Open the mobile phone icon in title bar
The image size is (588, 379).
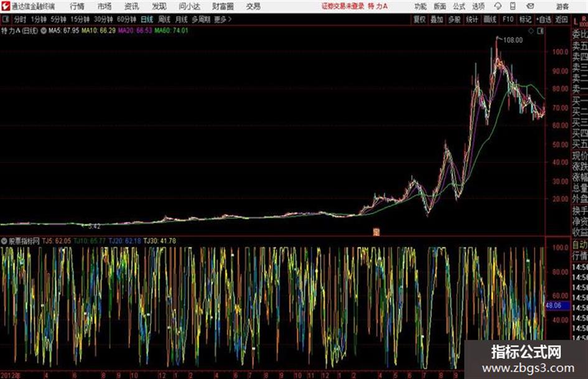[513, 6]
